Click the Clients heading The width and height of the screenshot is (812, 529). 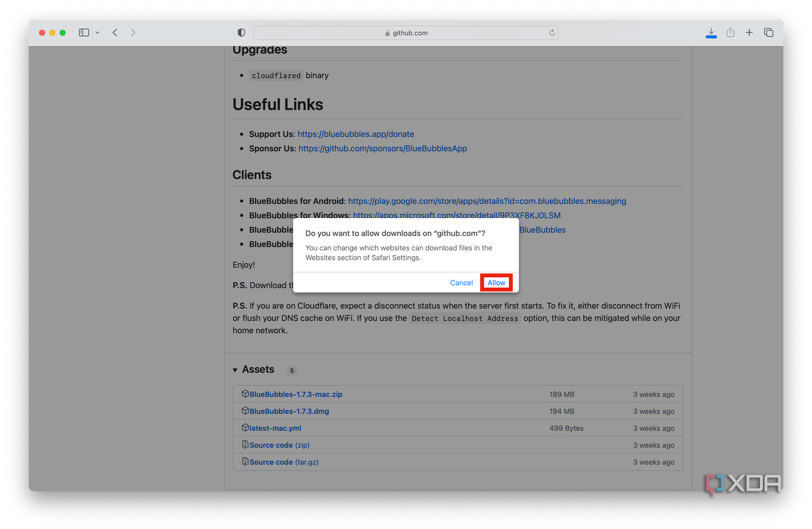point(252,175)
